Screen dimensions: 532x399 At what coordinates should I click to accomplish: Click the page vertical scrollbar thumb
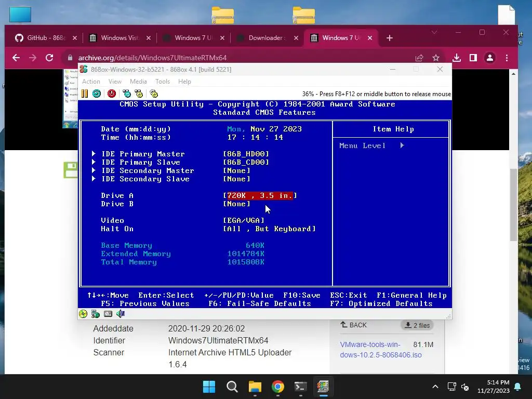coord(513,205)
